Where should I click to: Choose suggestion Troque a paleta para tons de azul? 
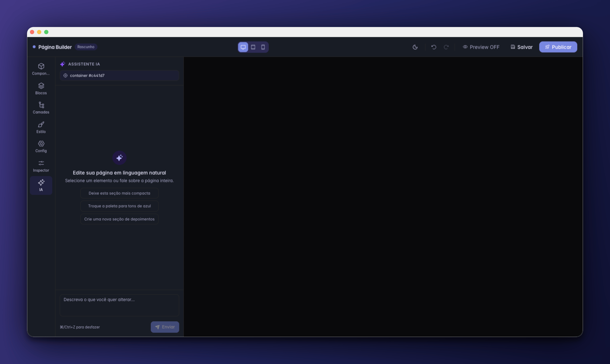tap(119, 206)
